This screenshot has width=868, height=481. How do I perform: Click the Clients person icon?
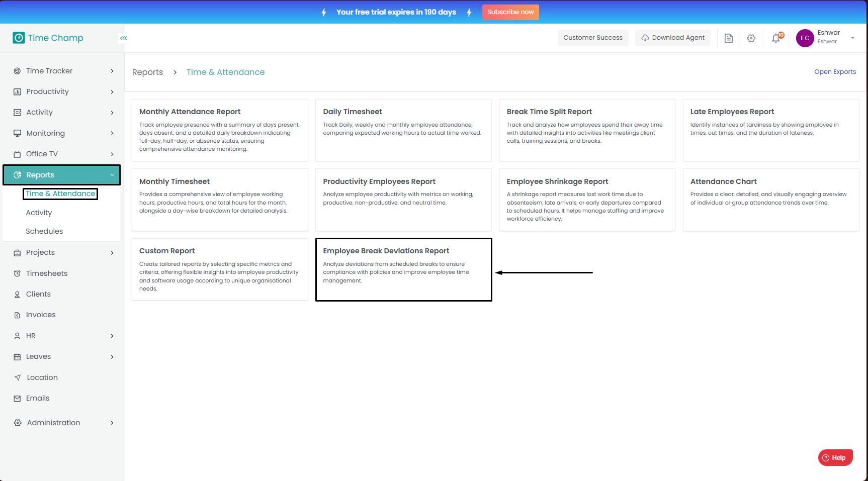coord(17,295)
